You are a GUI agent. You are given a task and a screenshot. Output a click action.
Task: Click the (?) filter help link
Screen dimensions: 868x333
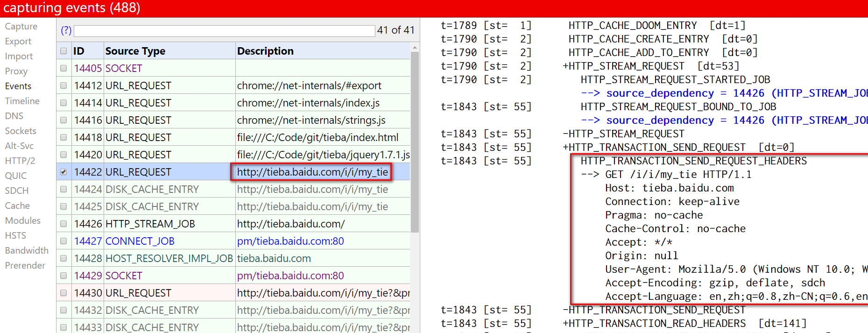pos(66,30)
